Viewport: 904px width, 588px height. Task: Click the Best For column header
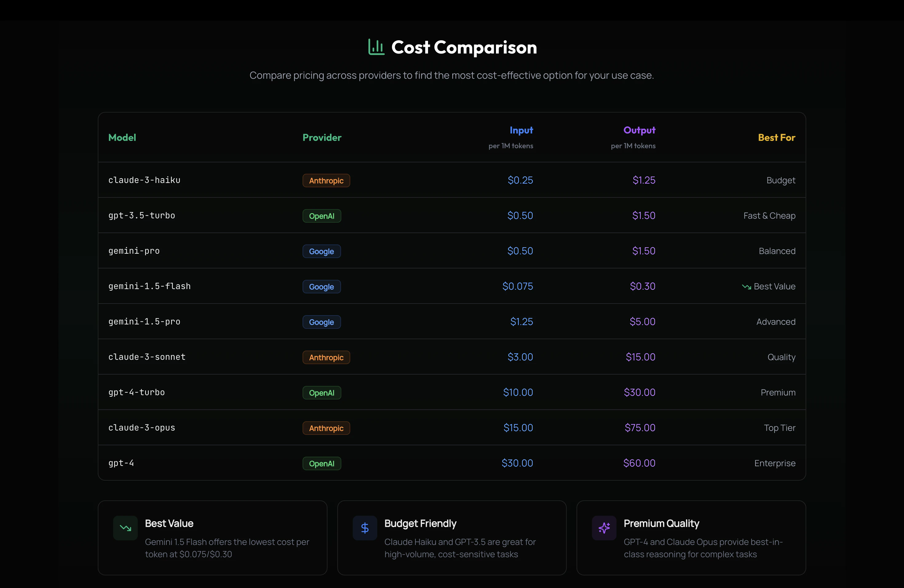776,137
